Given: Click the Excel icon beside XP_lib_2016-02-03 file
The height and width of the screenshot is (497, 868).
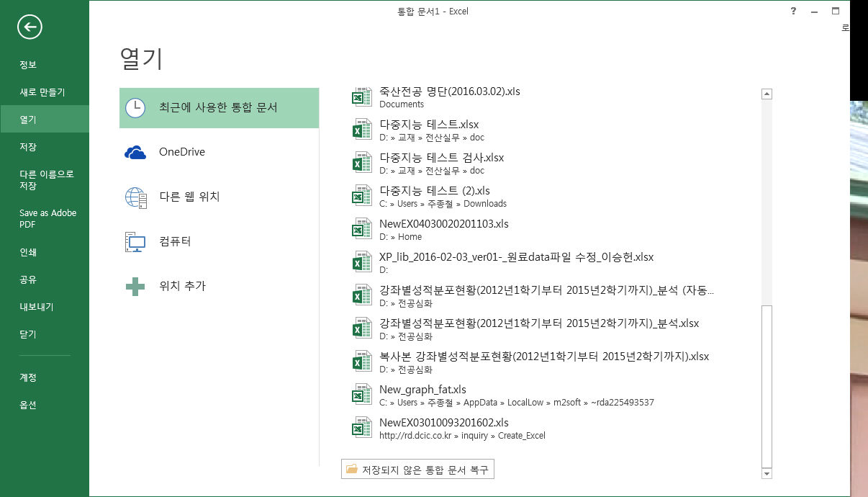Looking at the screenshot, I should coord(361,262).
